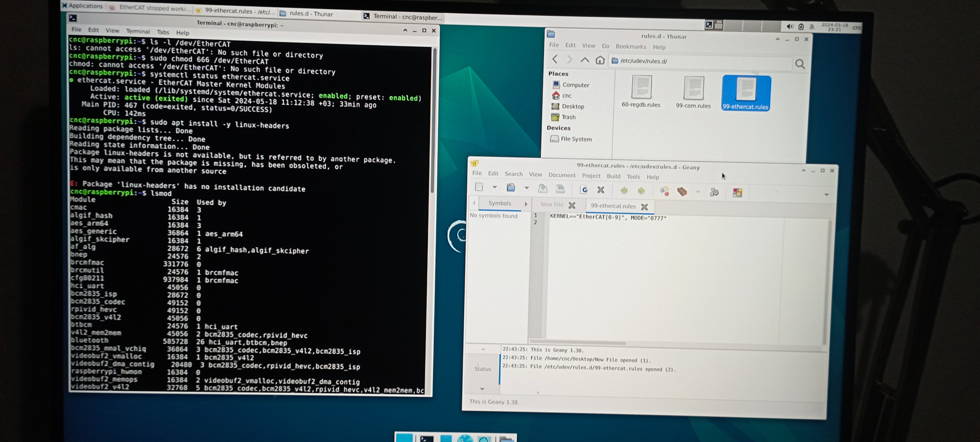
Task: Click the Close file X icon in Geany toolbar
Action: tap(601, 189)
